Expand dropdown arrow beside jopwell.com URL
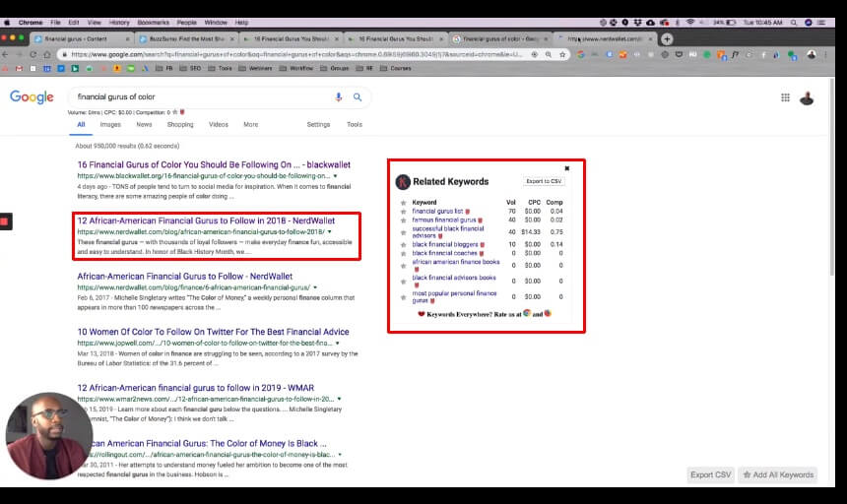 (337, 344)
